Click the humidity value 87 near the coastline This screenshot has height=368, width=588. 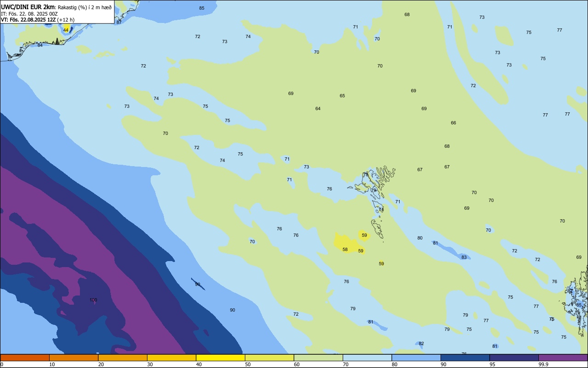pos(119,22)
